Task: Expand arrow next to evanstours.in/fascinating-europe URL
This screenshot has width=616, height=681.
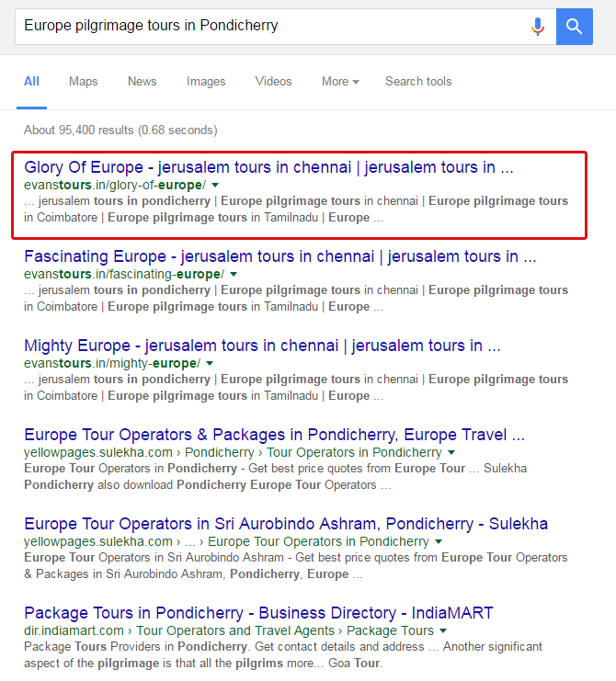Action: pyautogui.click(x=234, y=275)
